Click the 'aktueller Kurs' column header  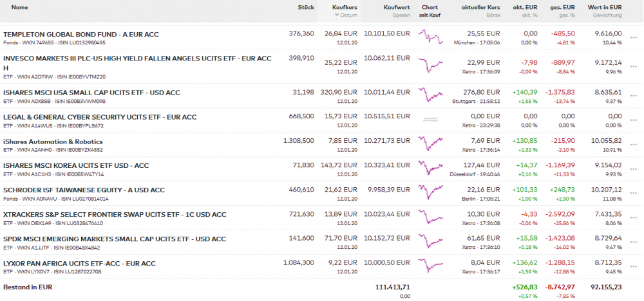pos(480,7)
